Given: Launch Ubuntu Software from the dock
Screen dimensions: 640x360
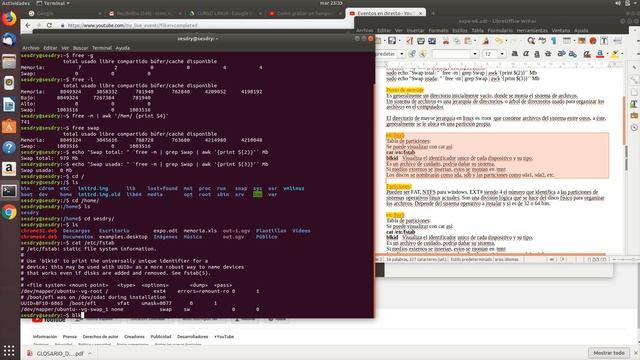Looking at the screenshot, I should (9, 126).
